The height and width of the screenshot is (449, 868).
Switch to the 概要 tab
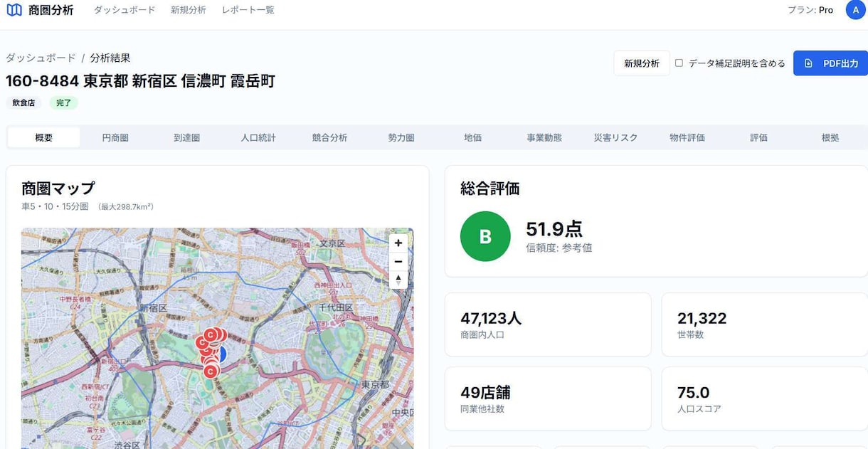[x=44, y=137]
